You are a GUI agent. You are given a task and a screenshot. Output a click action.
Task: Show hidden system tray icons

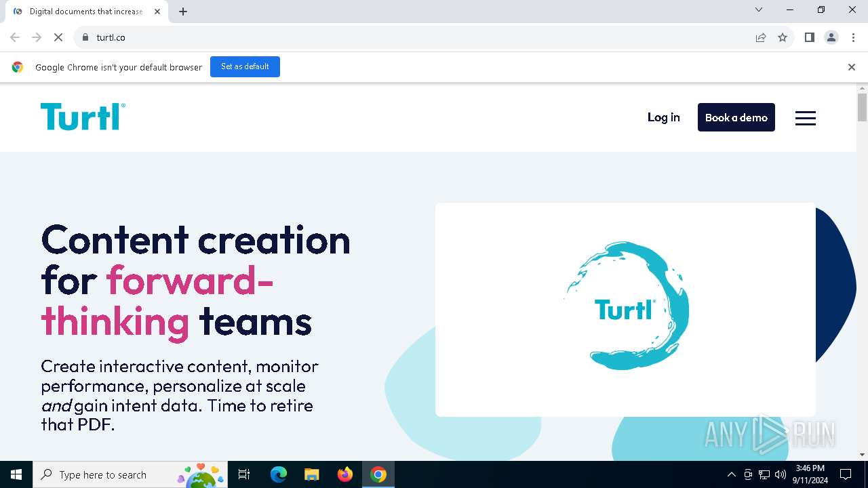click(731, 474)
